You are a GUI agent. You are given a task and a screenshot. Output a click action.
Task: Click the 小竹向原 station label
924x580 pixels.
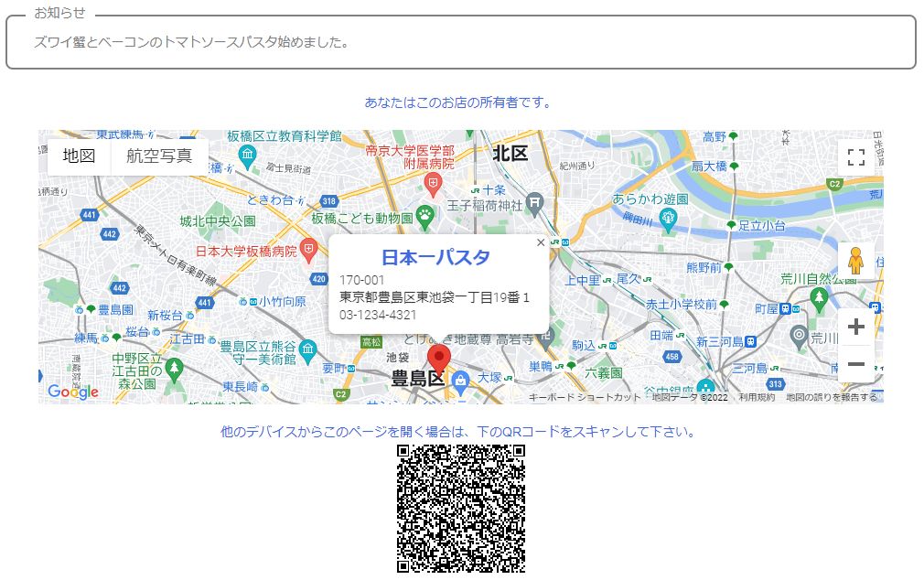coord(283,302)
